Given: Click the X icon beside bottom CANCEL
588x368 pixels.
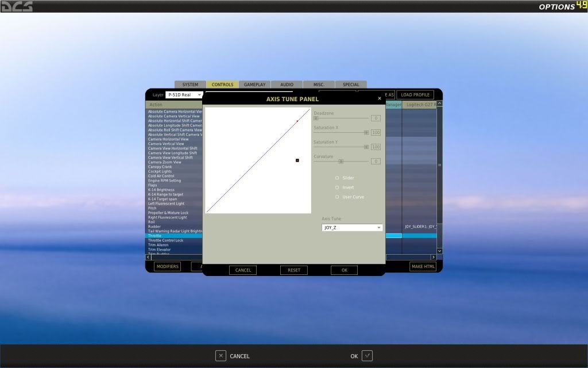Looking at the screenshot, I should point(220,356).
